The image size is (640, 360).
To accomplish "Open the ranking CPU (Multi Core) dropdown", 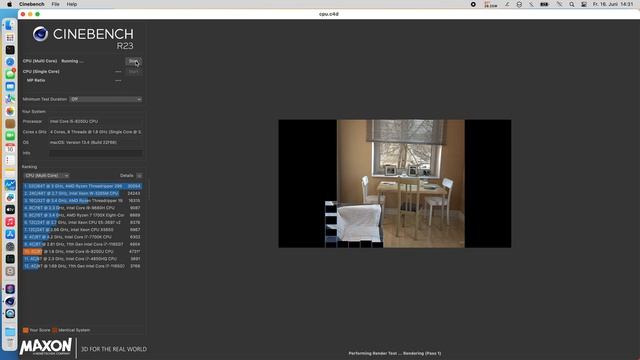I will (46, 176).
